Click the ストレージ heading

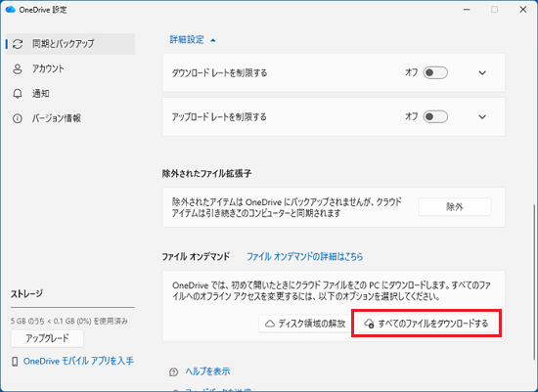click(x=26, y=294)
